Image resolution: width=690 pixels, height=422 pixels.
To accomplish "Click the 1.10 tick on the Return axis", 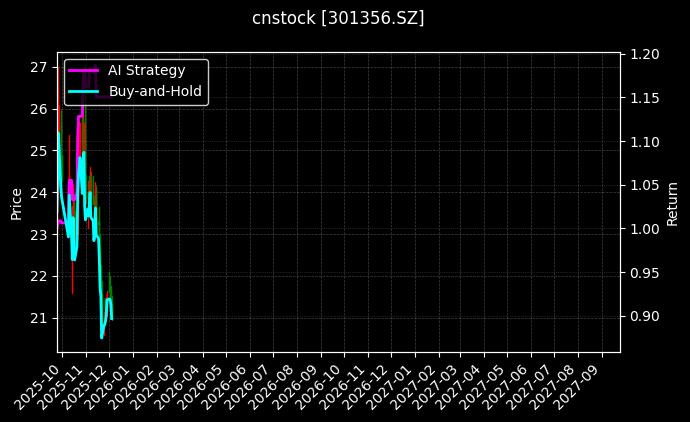I will pyautogui.click(x=643, y=142).
